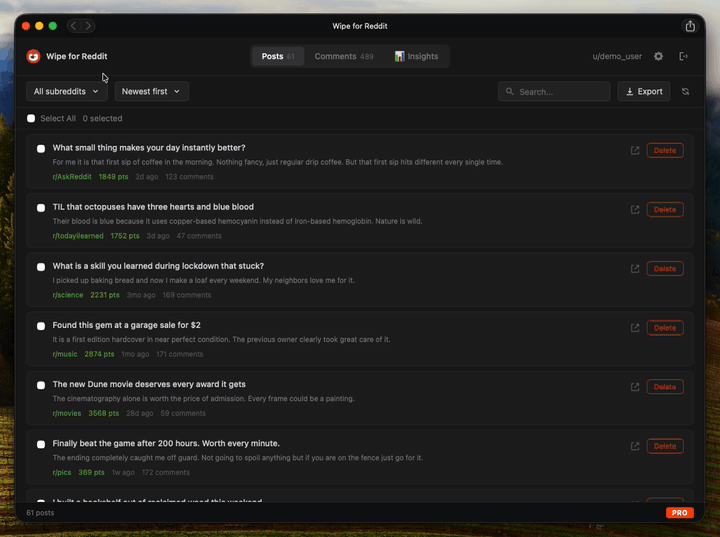Click the logout icon next to settings
Image resolution: width=720 pixels, height=537 pixels.
click(x=683, y=56)
